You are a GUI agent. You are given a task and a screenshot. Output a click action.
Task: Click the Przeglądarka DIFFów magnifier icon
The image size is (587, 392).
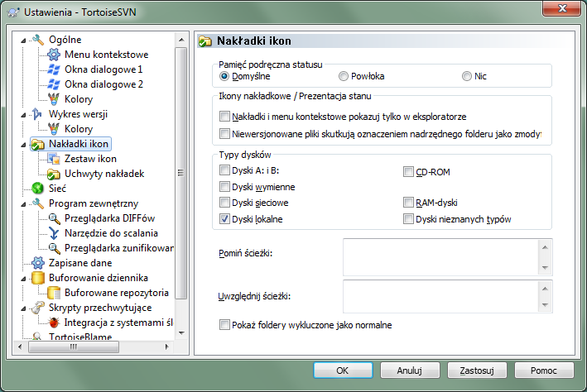pos(54,218)
